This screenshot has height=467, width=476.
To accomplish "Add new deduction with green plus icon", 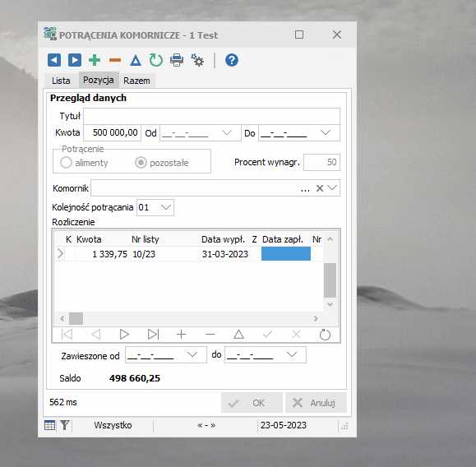I will point(95,60).
